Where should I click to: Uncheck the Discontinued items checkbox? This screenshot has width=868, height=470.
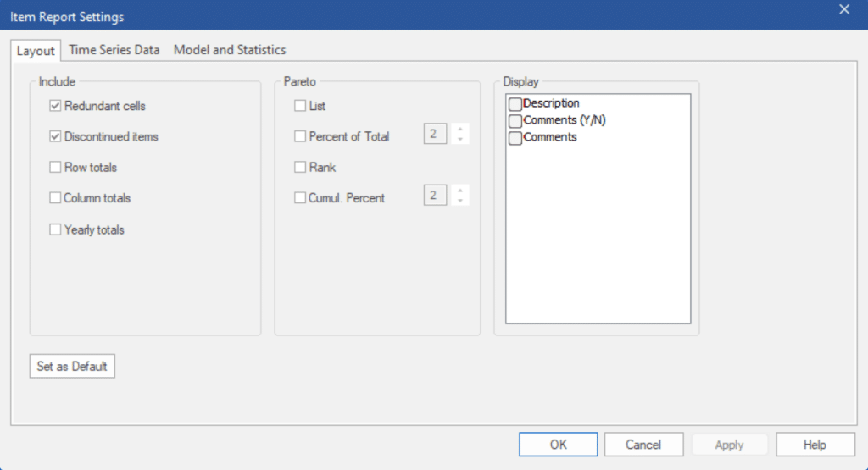coord(55,136)
